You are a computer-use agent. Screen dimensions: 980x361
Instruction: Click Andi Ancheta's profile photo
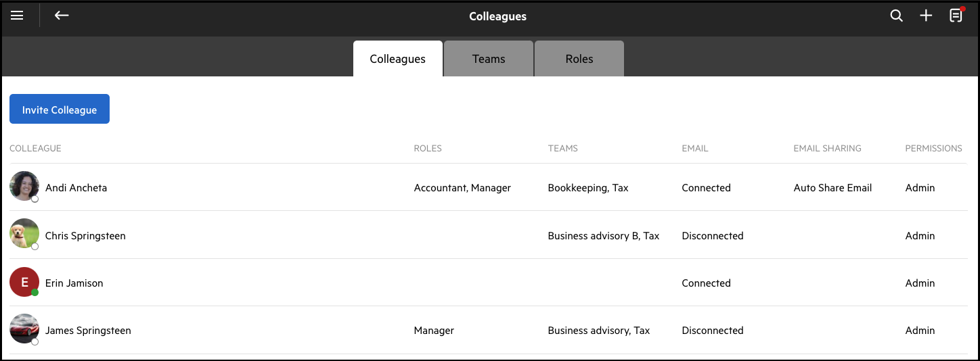24,186
